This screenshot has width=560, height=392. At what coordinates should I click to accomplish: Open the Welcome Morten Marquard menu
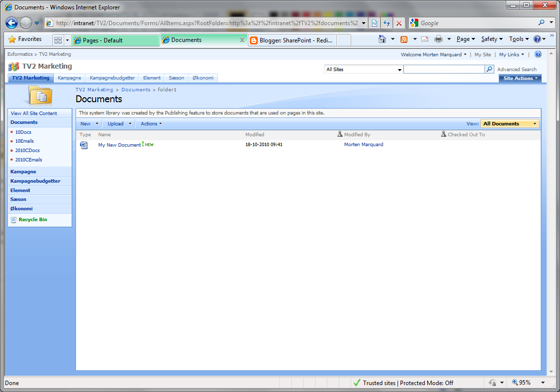point(434,55)
